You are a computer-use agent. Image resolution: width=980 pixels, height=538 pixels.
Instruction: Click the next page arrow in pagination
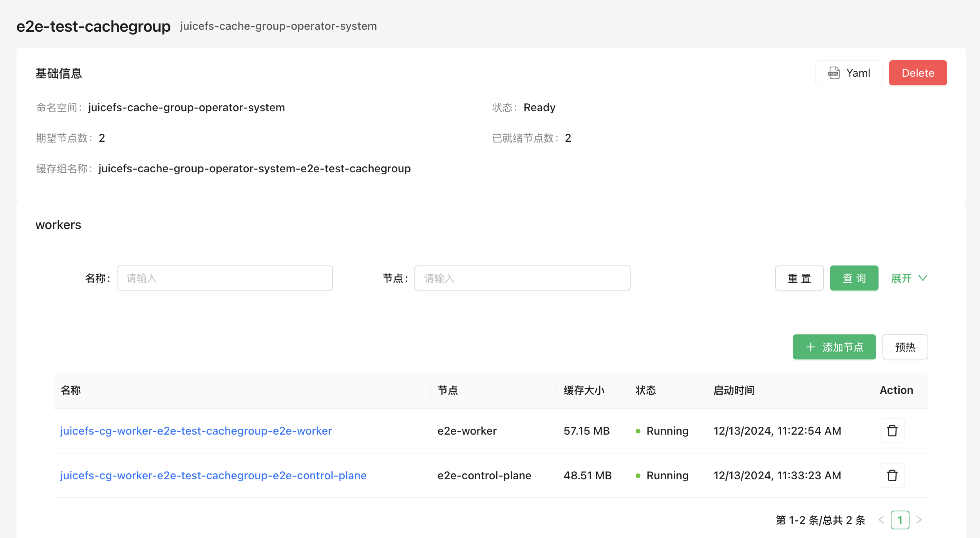919,520
